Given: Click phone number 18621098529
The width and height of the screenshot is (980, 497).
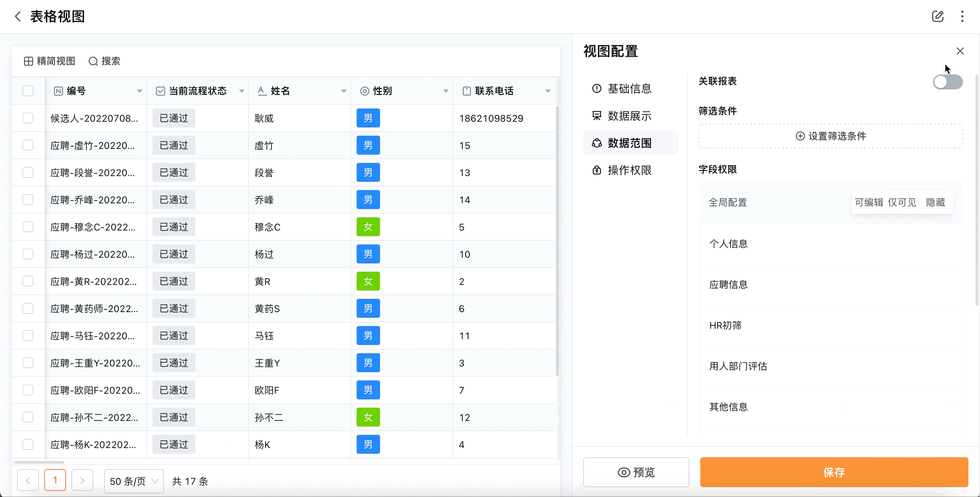Looking at the screenshot, I should pyautogui.click(x=491, y=118).
